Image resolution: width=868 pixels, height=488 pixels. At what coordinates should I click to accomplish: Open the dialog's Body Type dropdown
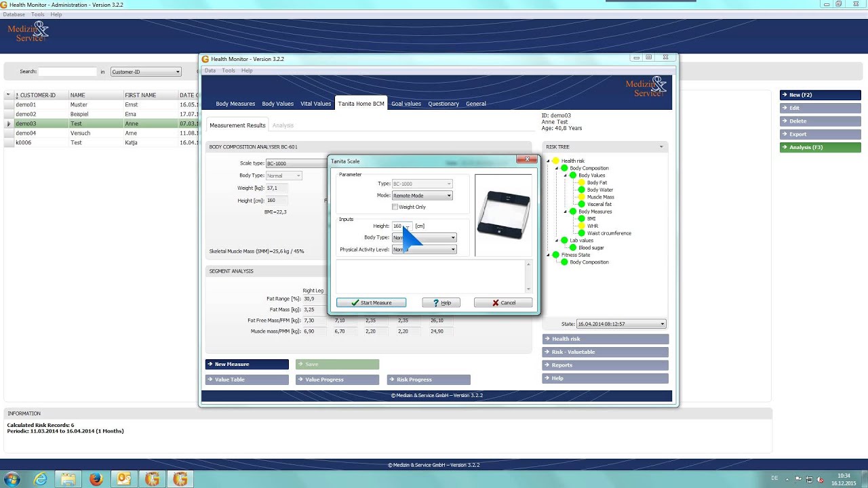click(x=453, y=238)
